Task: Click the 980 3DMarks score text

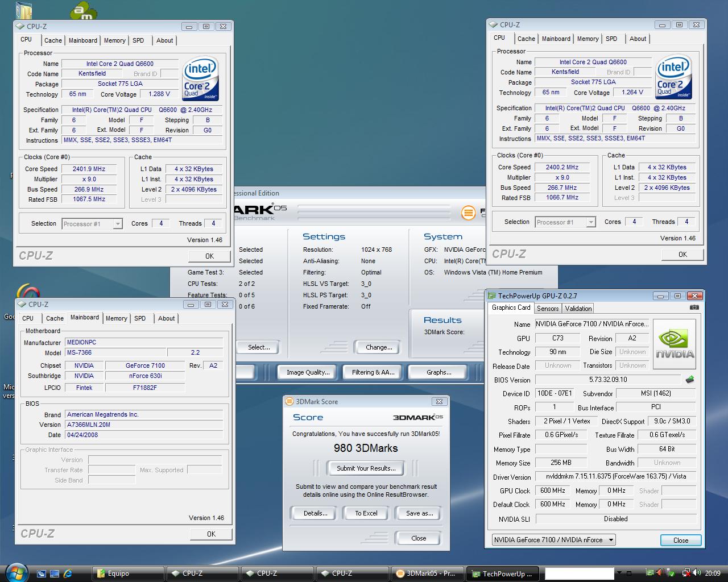Action: tap(366, 448)
